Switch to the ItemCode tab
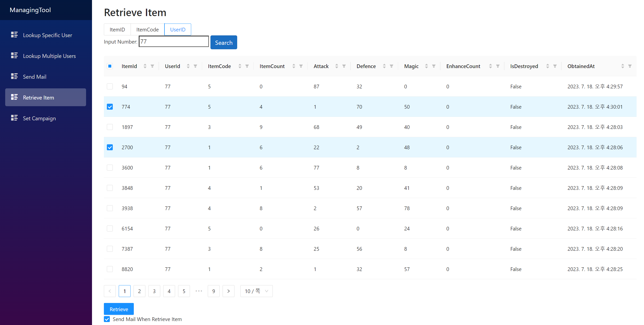 pyautogui.click(x=147, y=29)
